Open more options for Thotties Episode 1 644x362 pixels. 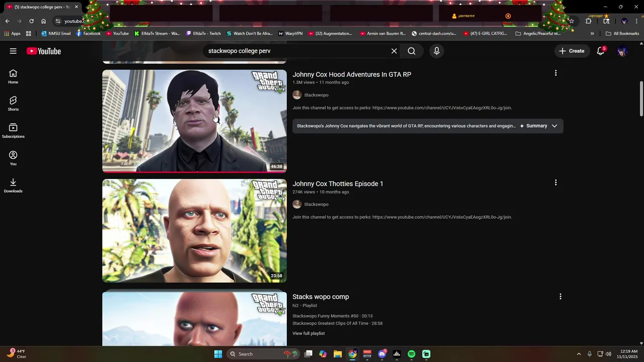555,183
